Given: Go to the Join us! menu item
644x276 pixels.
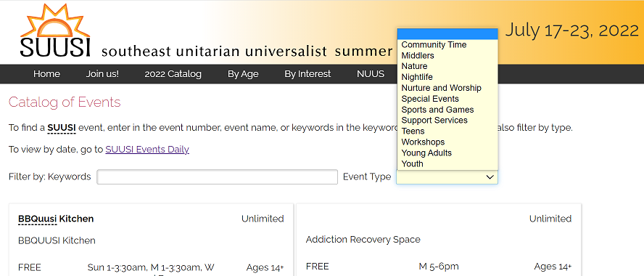Looking at the screenshot, I should [102, 74].
